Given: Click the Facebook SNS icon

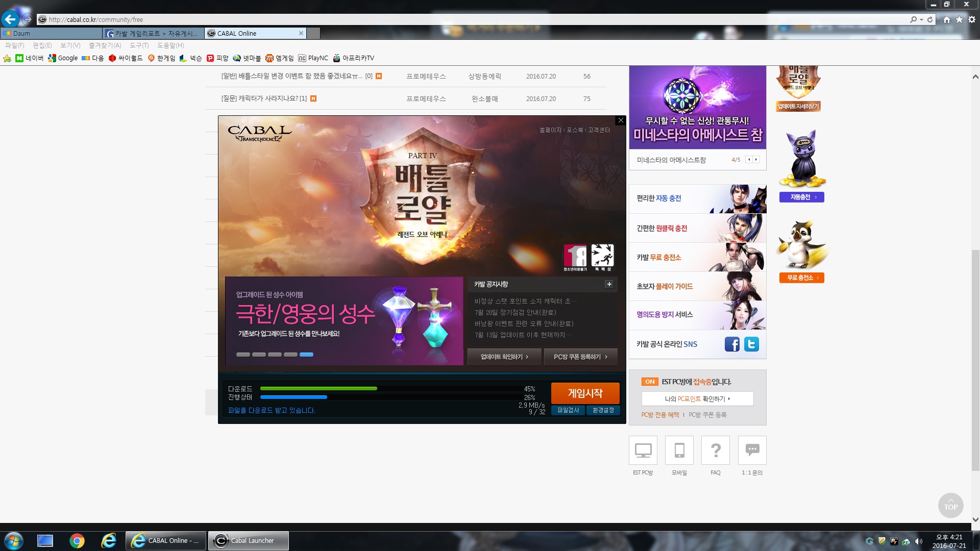Looking at the screenshot, I should tap(732, 344).
